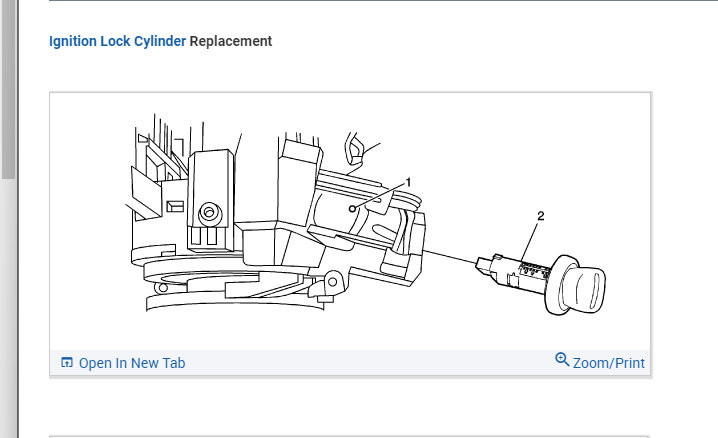Click the Zoom/Print link text
Viewport: 718px width, 438px height.
[609, 363]
